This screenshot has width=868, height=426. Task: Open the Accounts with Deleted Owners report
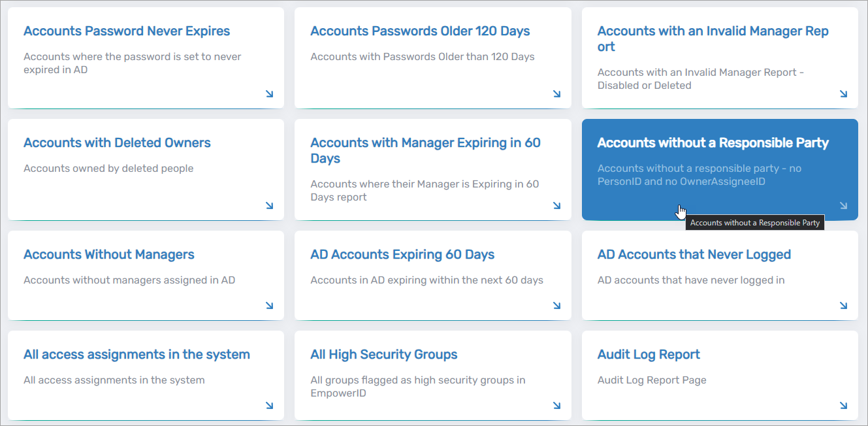pyautogui.click(x=117, y=142)
